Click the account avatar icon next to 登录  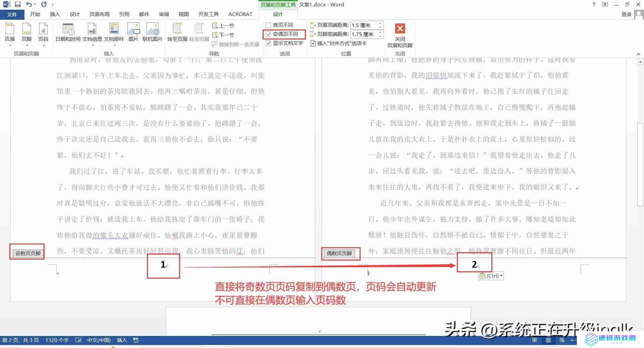639,14
